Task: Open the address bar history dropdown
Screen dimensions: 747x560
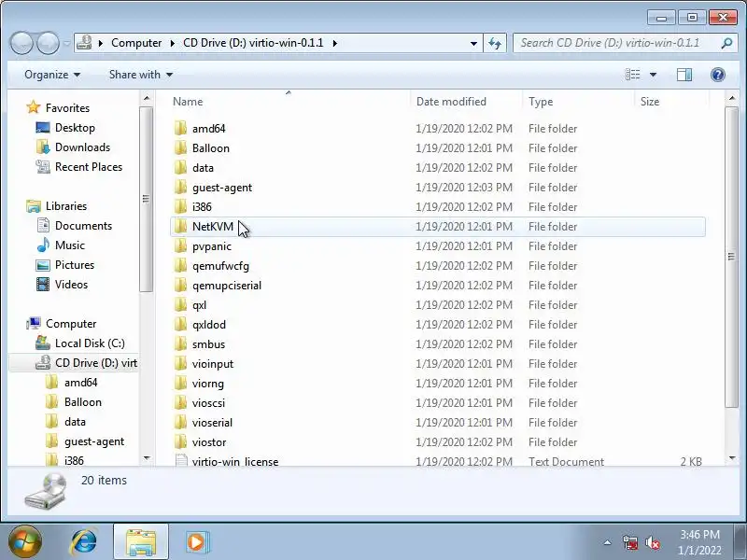Action: (473, 43)
